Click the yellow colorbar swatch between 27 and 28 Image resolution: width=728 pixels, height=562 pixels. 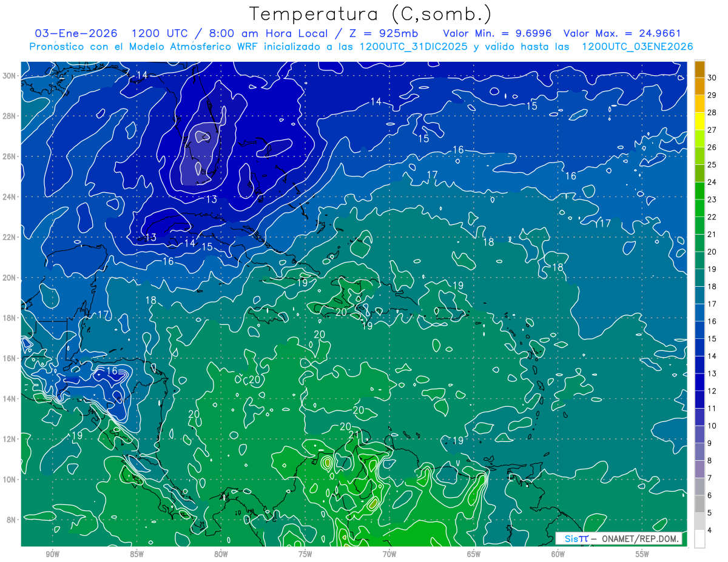[x=699, y=121]
